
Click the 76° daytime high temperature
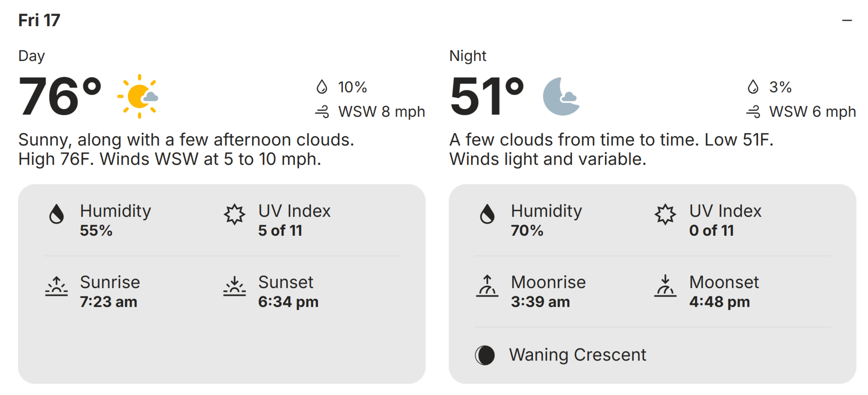[60, 96]
